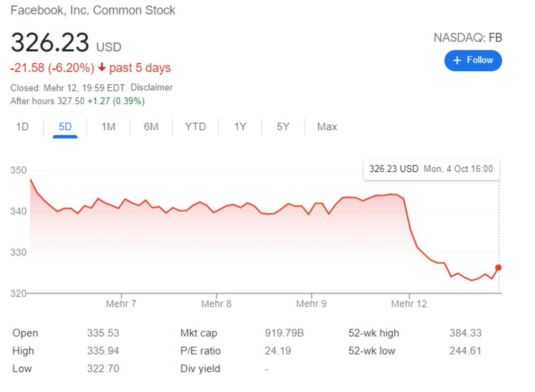Select the 1D time range tab
The height and width of the screenshot is (392, 535).
click(x=22, y=127)
